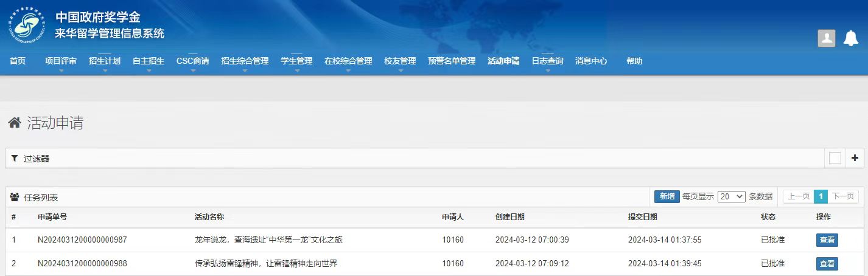Expand the 学生管理 dropdown menu
This screenshot has width=868, height=276.
pyautogui.click(x=296, y=61)
